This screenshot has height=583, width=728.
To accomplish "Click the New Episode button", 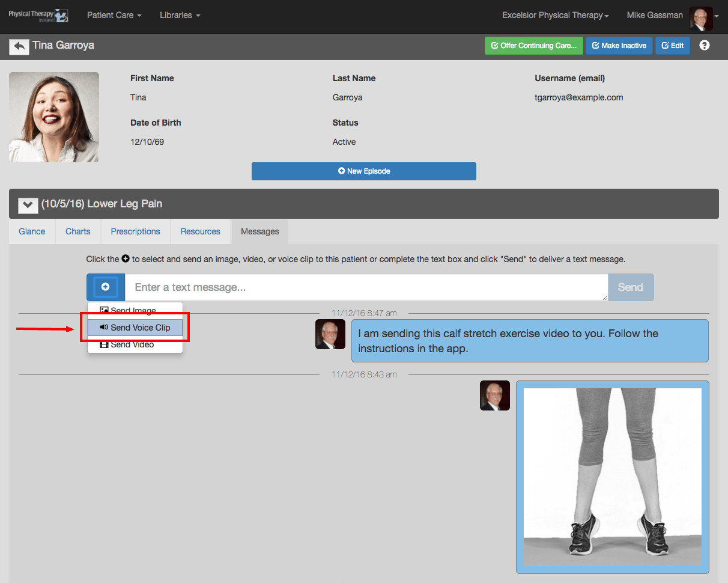I will click(364, 171).
